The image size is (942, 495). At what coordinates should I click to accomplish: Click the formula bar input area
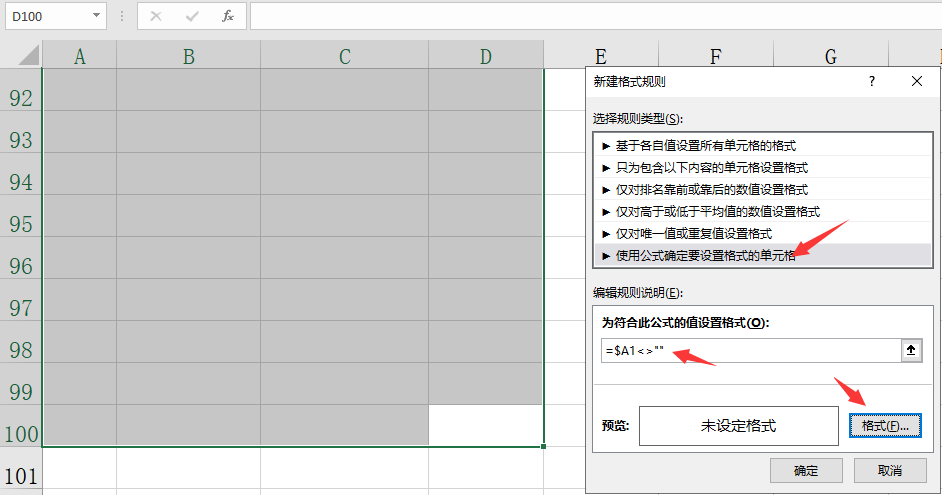click(596, 16)
